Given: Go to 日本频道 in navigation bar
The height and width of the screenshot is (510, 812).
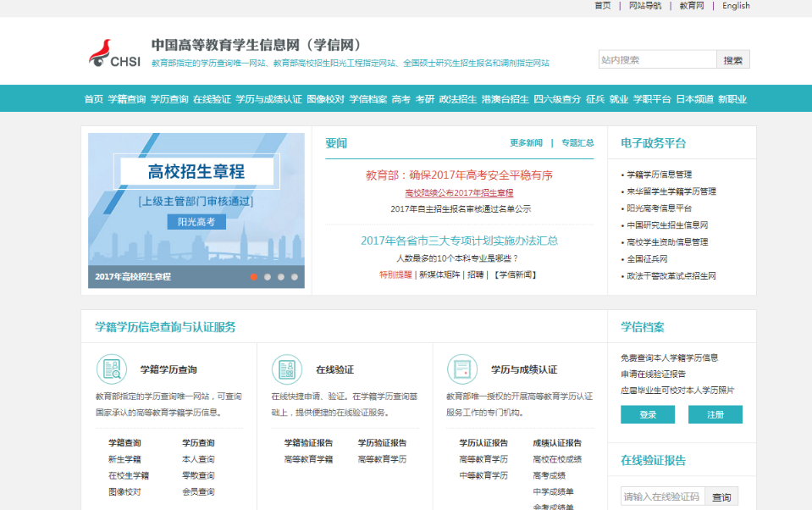Looking at the screenshot, I should tap(694, 99).
